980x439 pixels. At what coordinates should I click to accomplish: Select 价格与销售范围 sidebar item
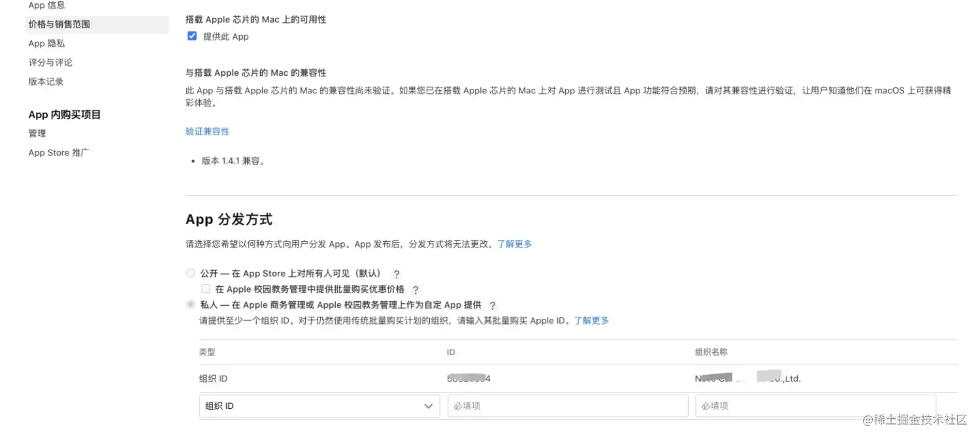pos(97,24)
